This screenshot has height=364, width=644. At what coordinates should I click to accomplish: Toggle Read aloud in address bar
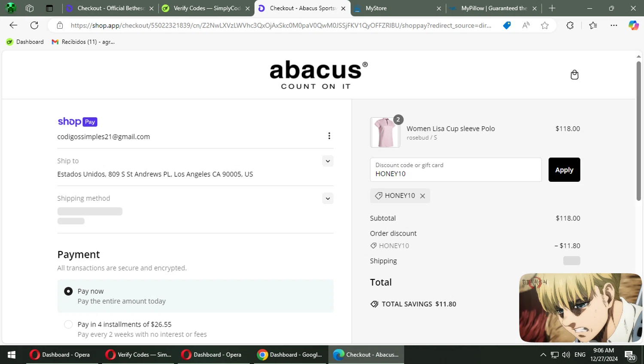[526, 25]
